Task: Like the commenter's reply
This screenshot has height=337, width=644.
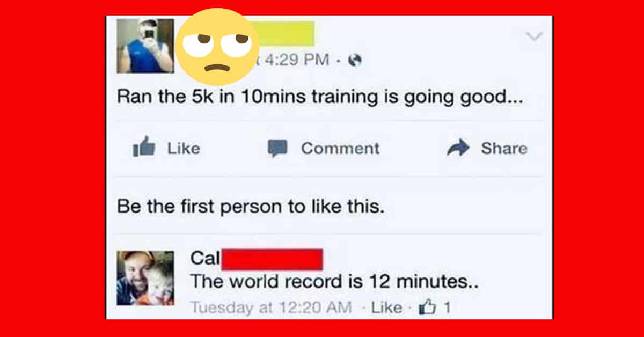Action: pos(386,308)
